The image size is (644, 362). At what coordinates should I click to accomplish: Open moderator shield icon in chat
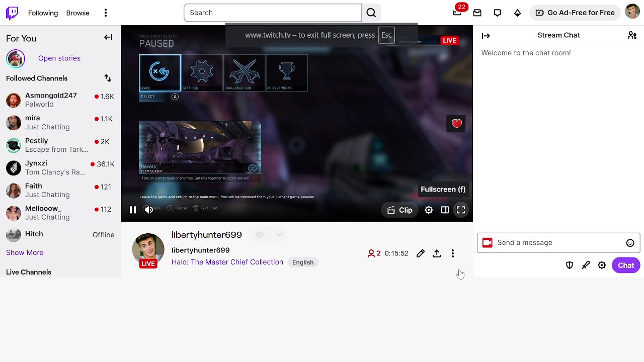(x=570, y=265)
